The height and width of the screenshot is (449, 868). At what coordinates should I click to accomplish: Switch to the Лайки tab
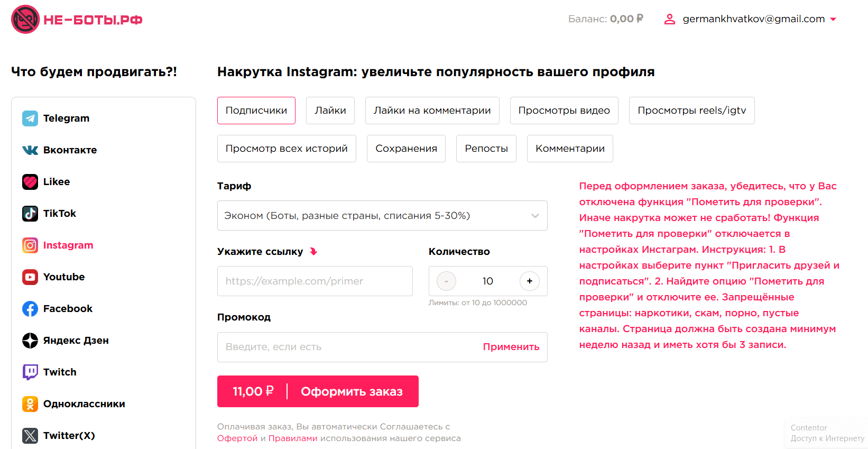pyautogui.click(x=330, y=111)
